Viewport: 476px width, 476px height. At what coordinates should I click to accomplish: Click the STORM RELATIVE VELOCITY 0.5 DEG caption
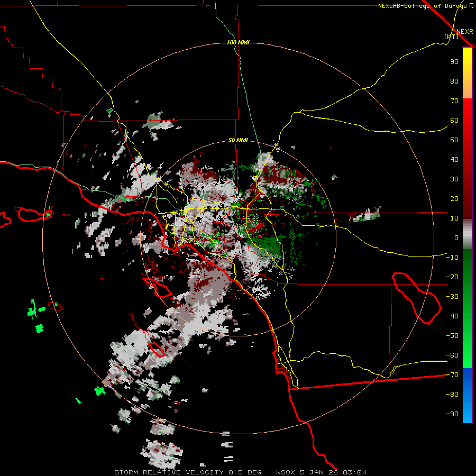pos(188,472)
